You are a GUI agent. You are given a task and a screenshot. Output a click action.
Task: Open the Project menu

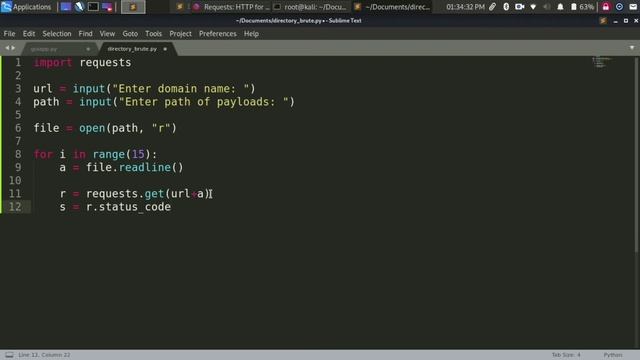point(180,34)
